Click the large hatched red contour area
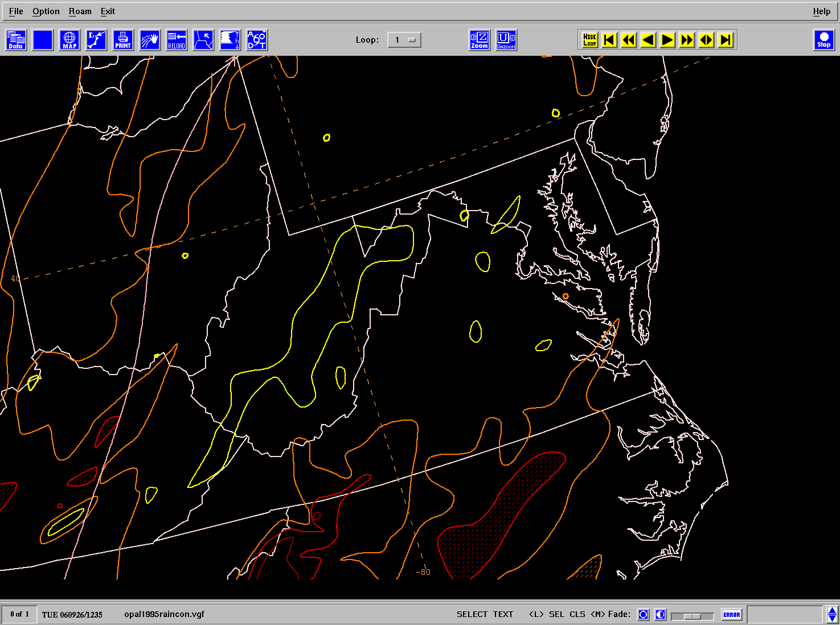Viewport: 840px width, 625px height. pyautogui.click(x=501, y=515)
